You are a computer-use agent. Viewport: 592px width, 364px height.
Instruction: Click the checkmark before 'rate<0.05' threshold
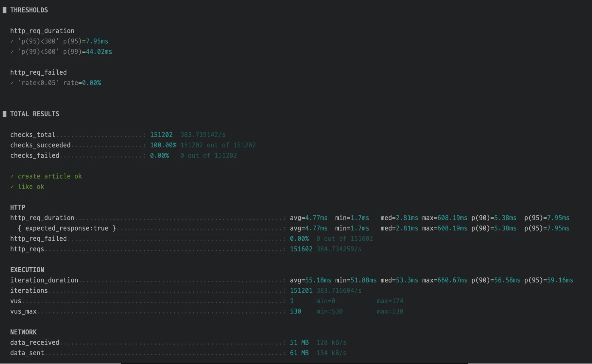12,83
